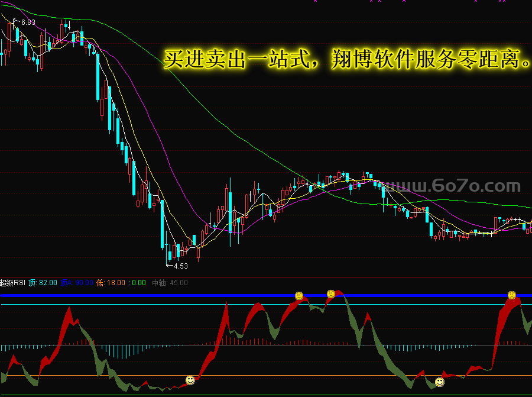Image resolution: width=532 pixels, height=397 pixels.
Task: Select the 低: 18.00 indicator value
Action: 112,283
